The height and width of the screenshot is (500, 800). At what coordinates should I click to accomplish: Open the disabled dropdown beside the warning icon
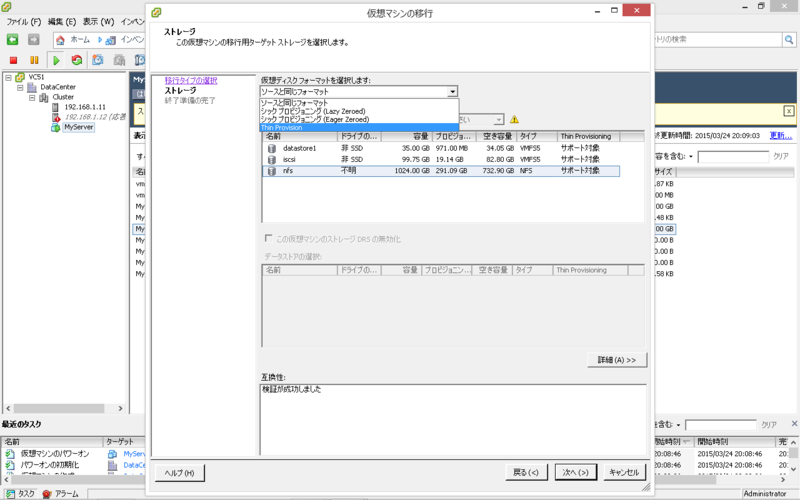coord(498,119)
